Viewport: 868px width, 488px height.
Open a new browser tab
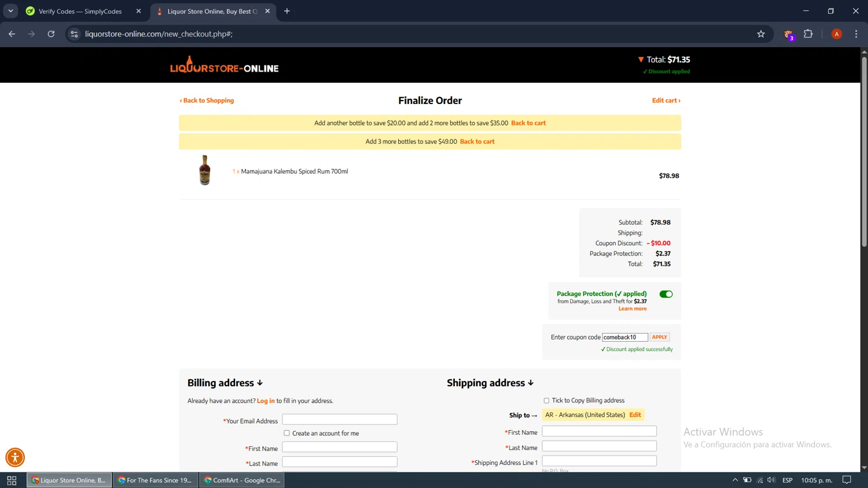tap(287, 11)
